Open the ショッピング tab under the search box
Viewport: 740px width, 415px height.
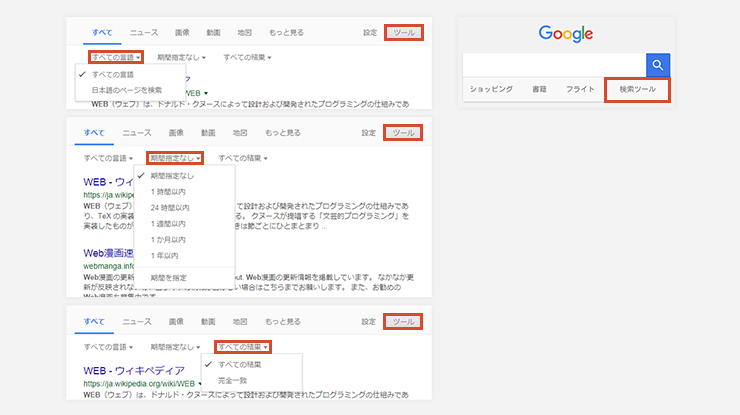pos(491,89)
